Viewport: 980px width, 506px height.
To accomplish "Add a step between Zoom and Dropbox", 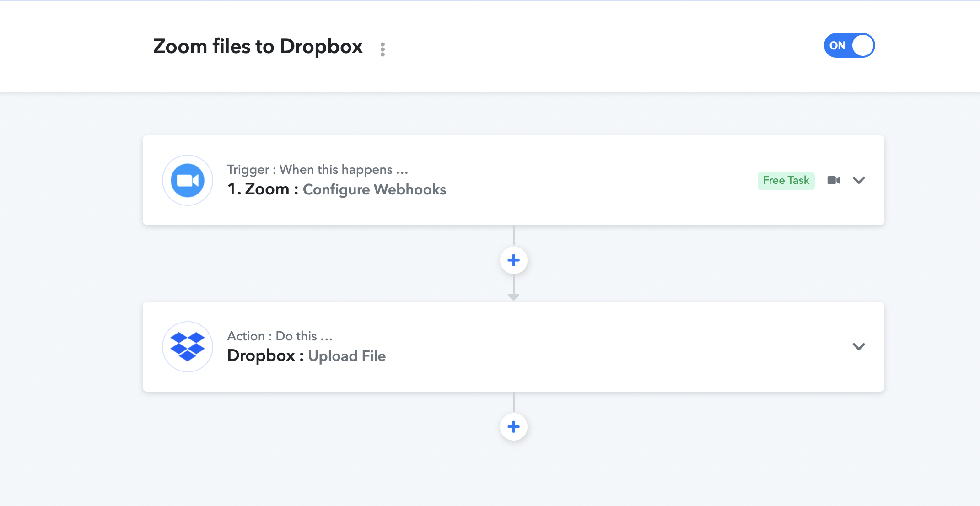I will [514, 260].
